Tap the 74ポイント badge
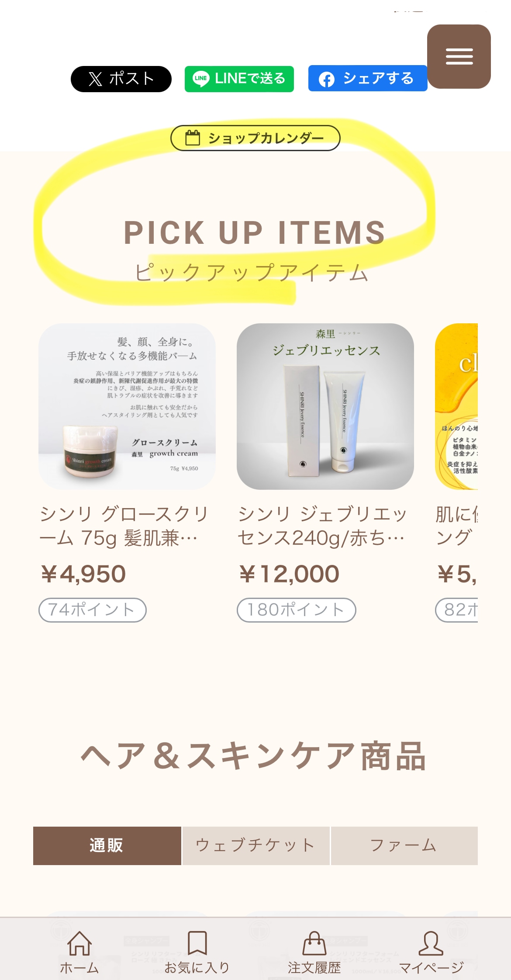 92,610
